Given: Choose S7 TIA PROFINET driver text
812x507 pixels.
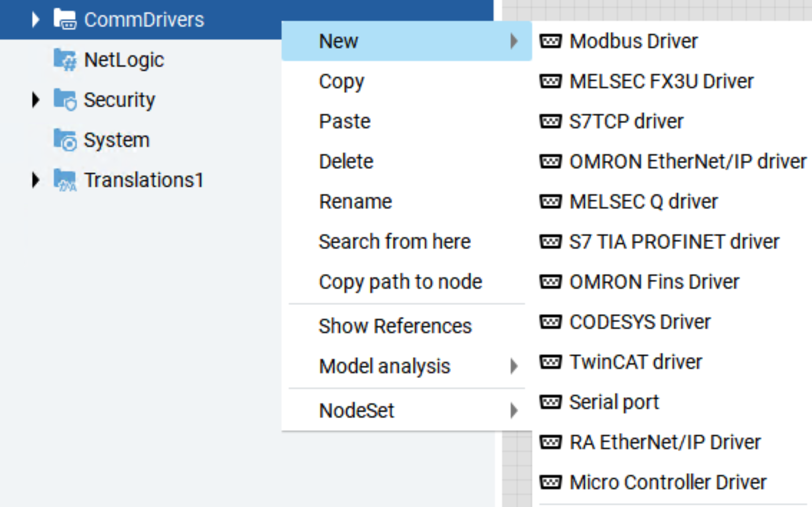Looking at the screenshot, I should point(675,242).
